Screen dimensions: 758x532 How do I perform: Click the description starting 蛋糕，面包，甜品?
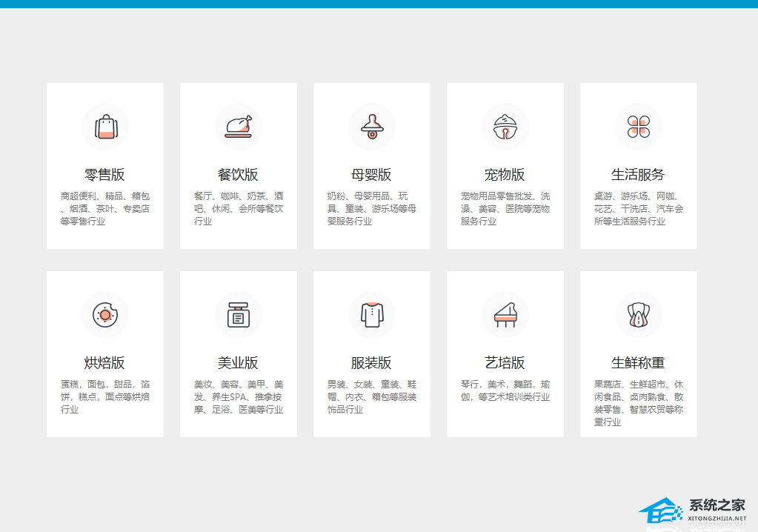pyautogui.click(x=105, y=396)
